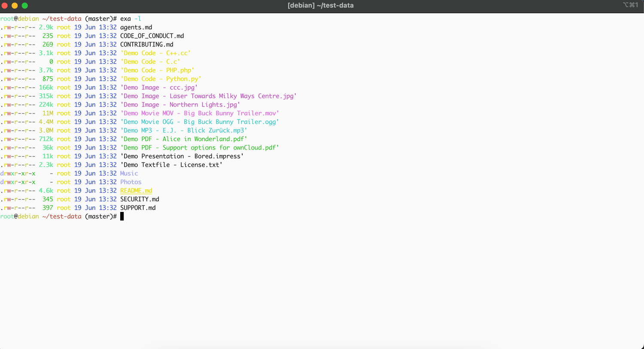This screenshot has height=349, width=644.
Task: Click the 'Demo Presentation - Bored.impress' entry
Action: coord(182,156)
